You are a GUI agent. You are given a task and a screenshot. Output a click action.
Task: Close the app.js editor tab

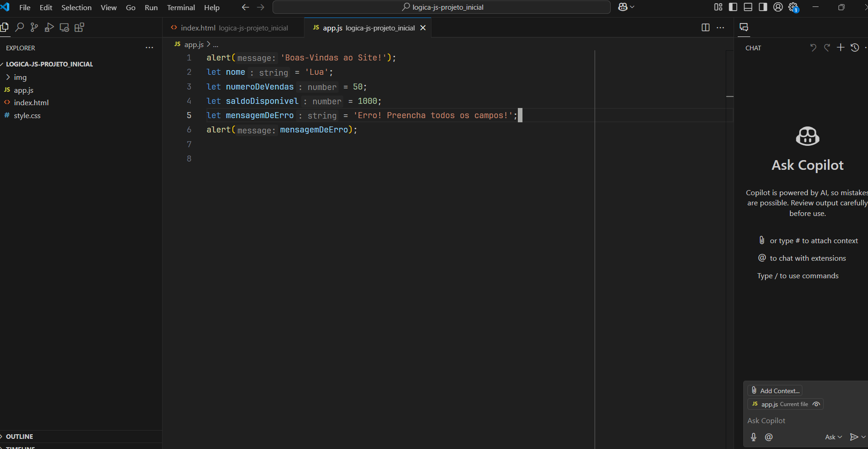[x=423, y=28]
